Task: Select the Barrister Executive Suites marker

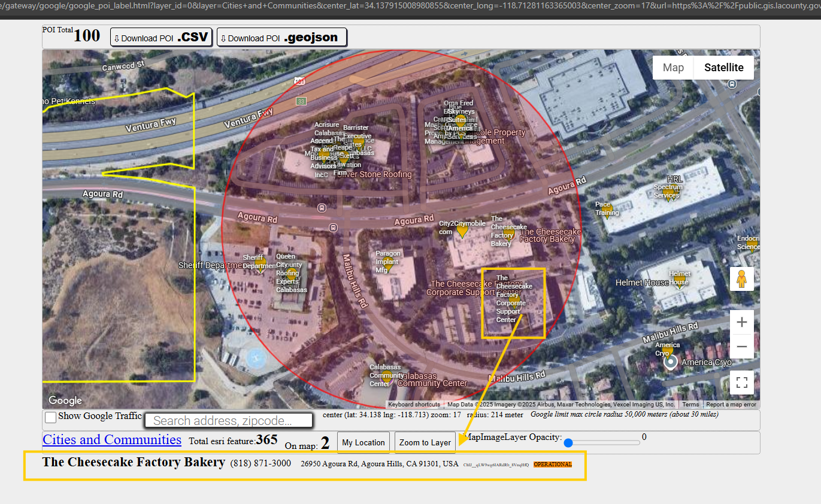Action: (358, 143)
